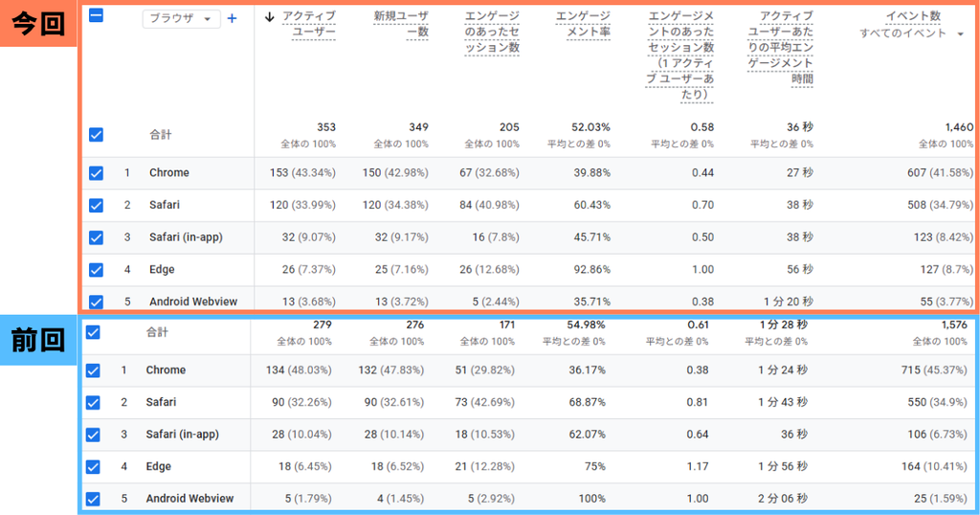Click Safari engagement rate 60.43%
This screenshot has height=515, width=980.
coord(591,205)
